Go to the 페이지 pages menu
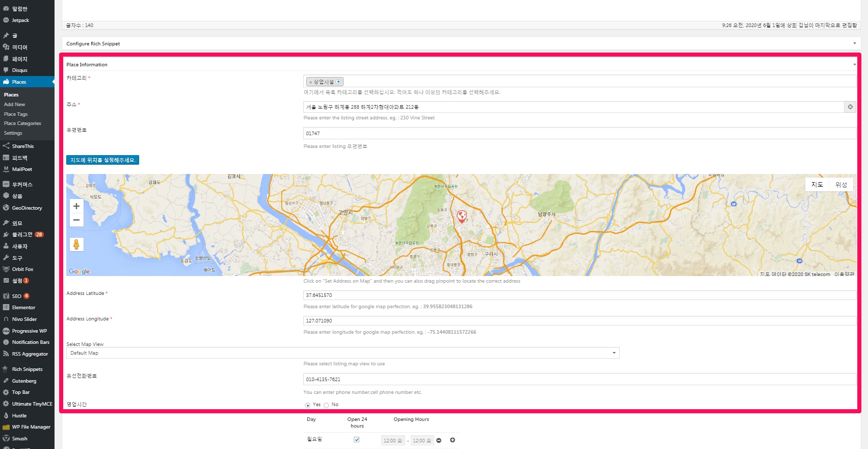Viewport: 868px width, 449px height. [20, 59]
